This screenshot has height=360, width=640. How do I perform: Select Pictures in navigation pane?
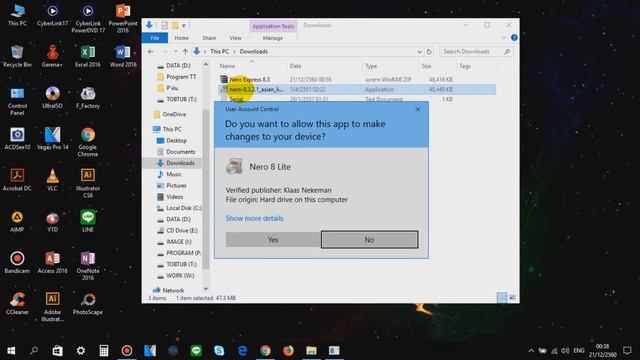176,186
